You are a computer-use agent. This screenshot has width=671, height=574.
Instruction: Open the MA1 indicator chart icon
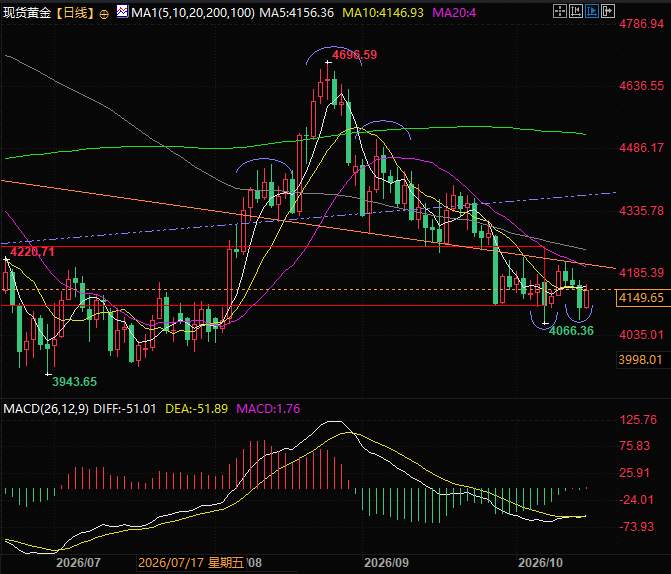[122, 12]
